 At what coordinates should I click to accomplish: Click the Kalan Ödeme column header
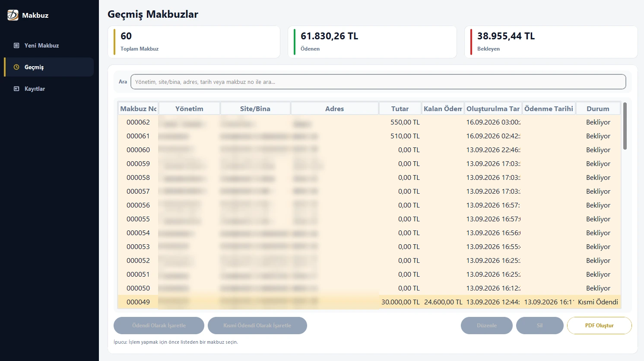(443, 109)
